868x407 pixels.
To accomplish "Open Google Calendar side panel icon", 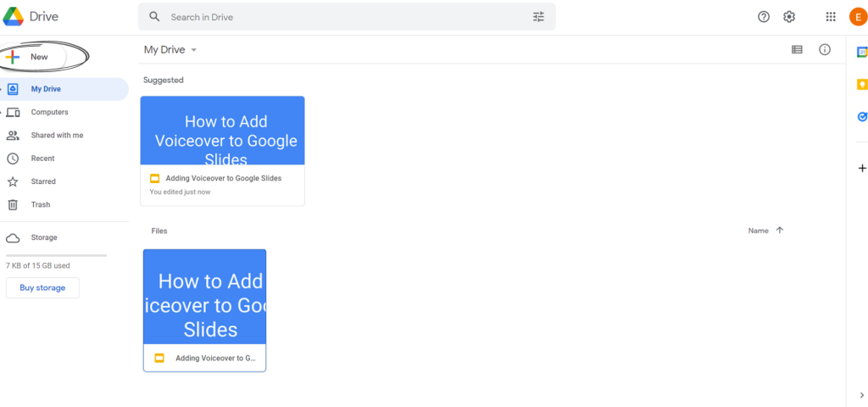I will [x=862, y=52].
